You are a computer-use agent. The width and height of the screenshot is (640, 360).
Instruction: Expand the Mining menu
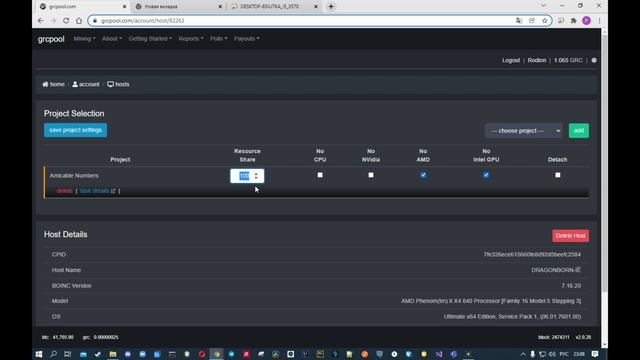tap(84, 39)
